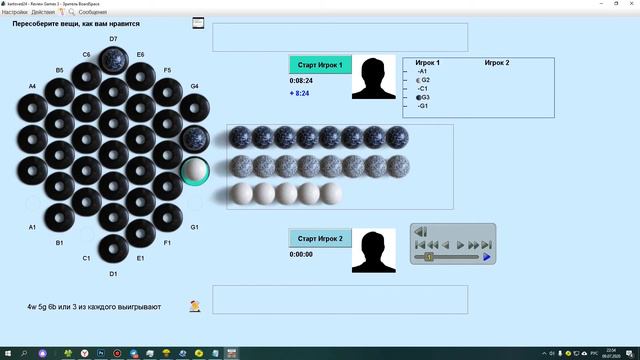The image size is (640, 360).
Task: Click the fast rewind double-arrow button
Action: (x=433, y=245)
